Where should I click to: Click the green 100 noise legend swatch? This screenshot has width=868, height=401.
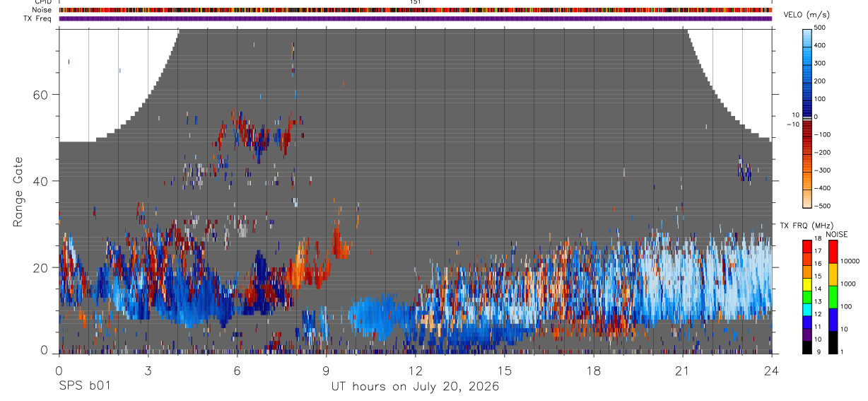[x=833, y=296]
